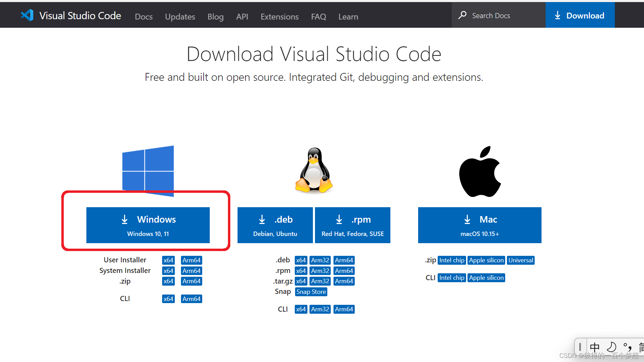Select Windows .zip x64 download
This screenshot has height=362, width=644.
pyautogui.click(x=168, y=281)
